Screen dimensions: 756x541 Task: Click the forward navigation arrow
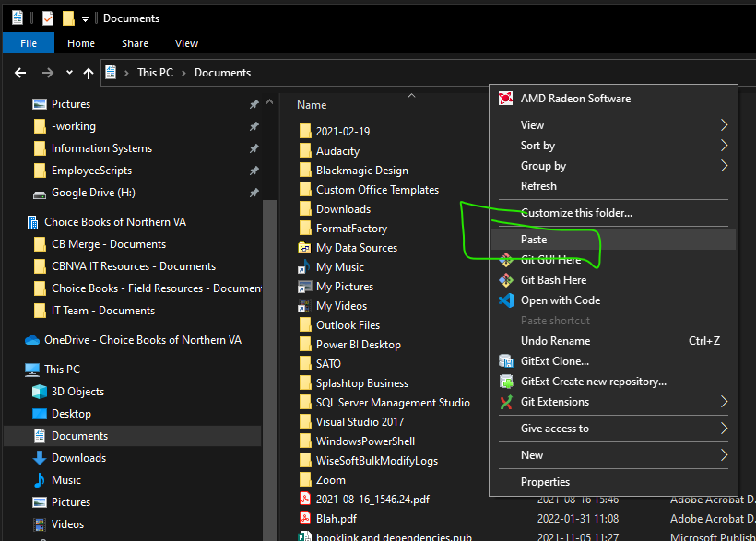click(47, 73)
